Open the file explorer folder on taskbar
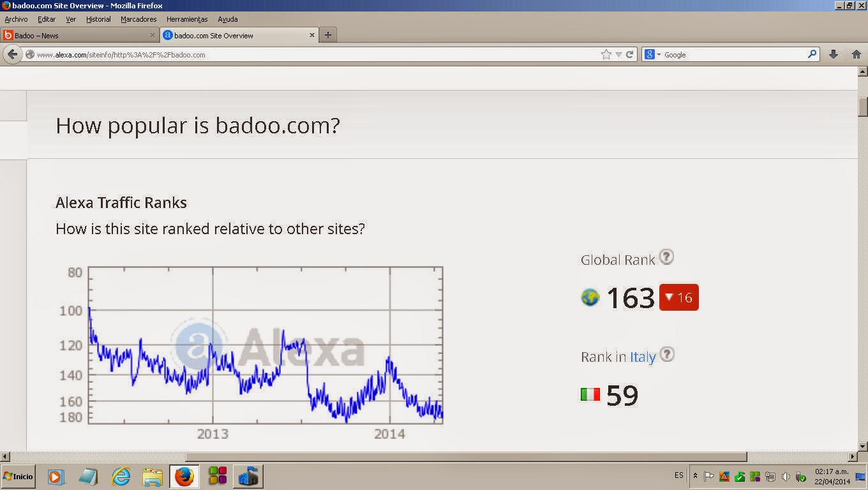This screenshot has height=490, width=868. coord(153,476)
